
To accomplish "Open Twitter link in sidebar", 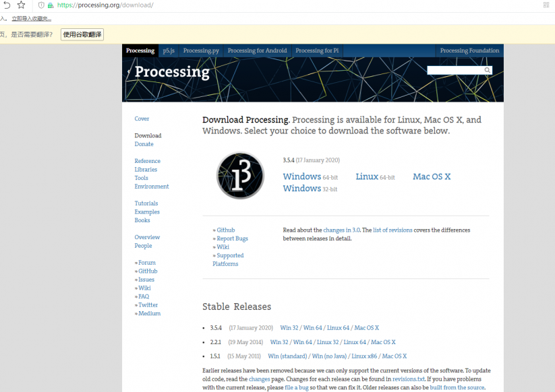I will 148,305.
